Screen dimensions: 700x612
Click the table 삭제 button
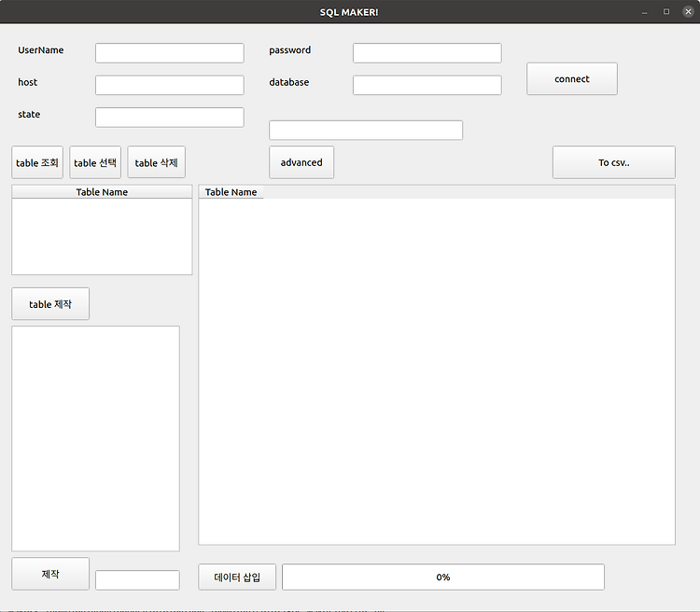click(x=156, y=162)
